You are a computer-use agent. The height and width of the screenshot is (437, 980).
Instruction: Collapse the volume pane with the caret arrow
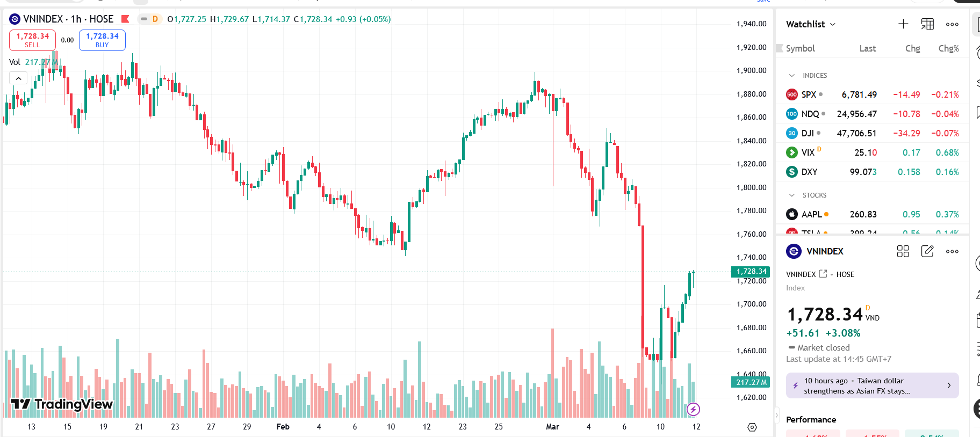18,77
